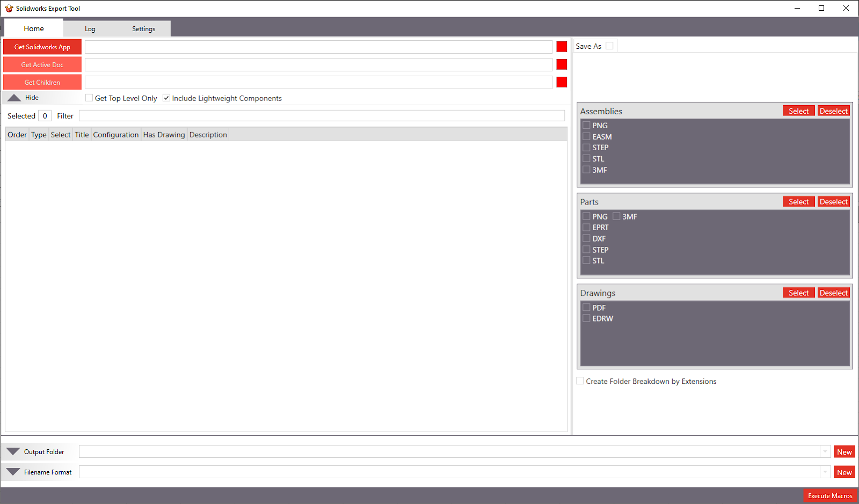Viewport: 859px width, 504px height.
Task: Collapse panel using the Hide triangle arrow
Action: (x=14, y=98)
